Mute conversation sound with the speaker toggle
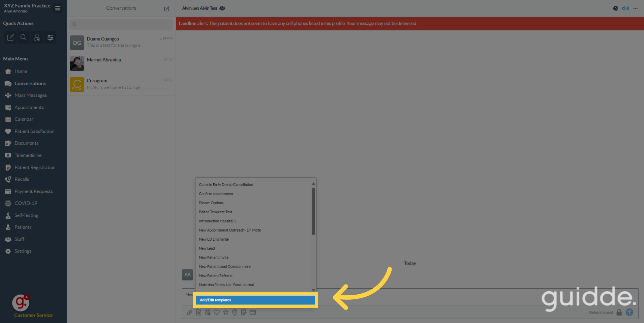The width and height of the screenshot is (644, 323). point(625,8)
